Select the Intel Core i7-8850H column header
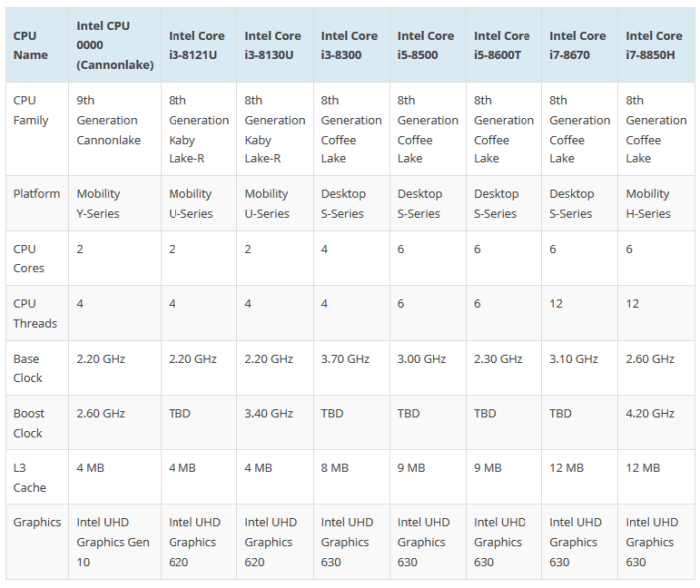 (x=656, y=45)
